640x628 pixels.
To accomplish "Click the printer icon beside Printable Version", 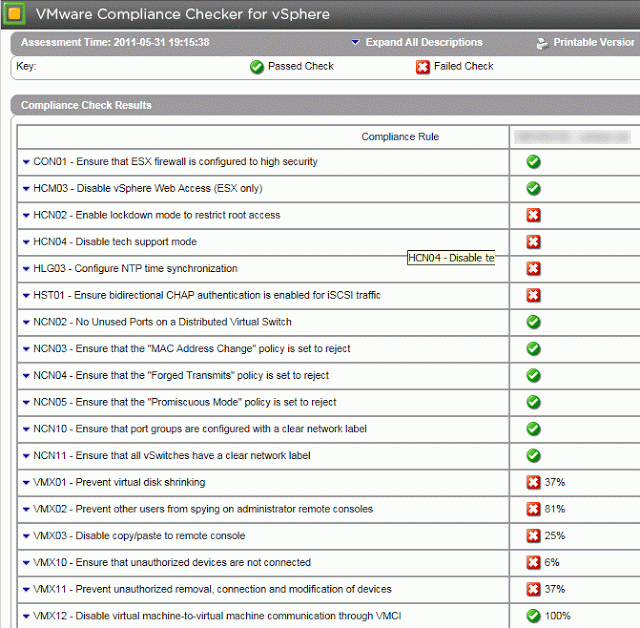I will coord(542,43).
